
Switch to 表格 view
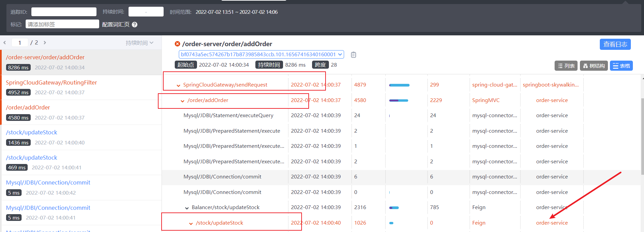click(x=621, y=66)
